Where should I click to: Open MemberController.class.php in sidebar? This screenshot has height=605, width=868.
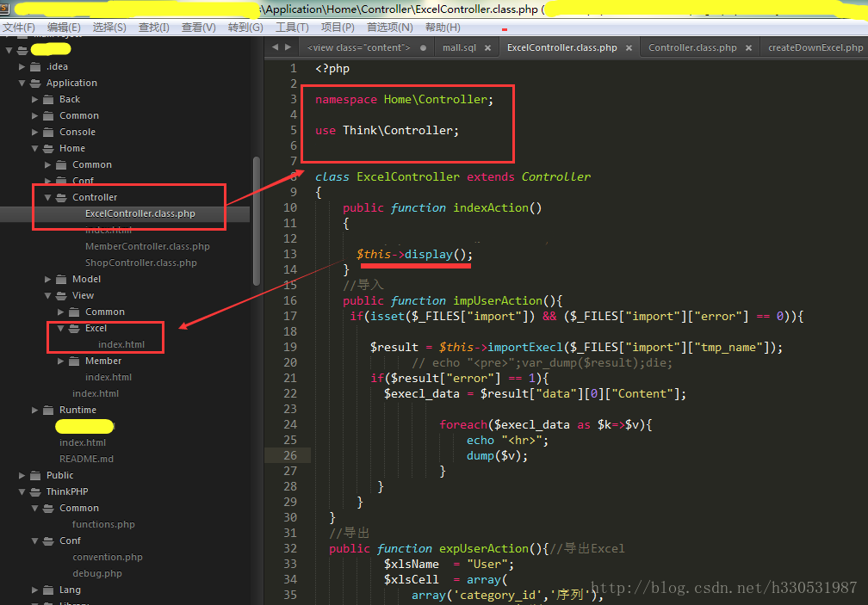[147, 246]
